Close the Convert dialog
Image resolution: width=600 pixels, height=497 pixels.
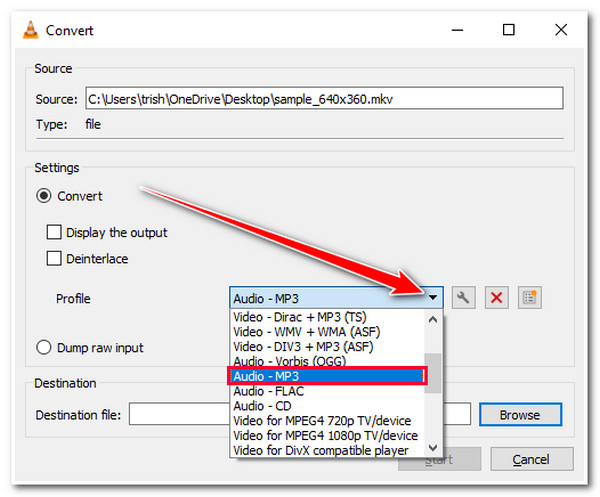561,30
